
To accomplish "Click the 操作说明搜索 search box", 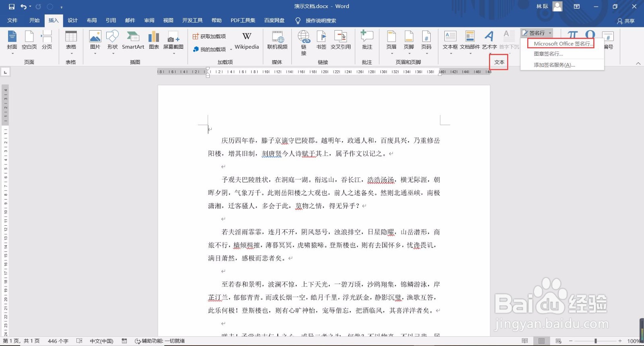I will point(320,21).
